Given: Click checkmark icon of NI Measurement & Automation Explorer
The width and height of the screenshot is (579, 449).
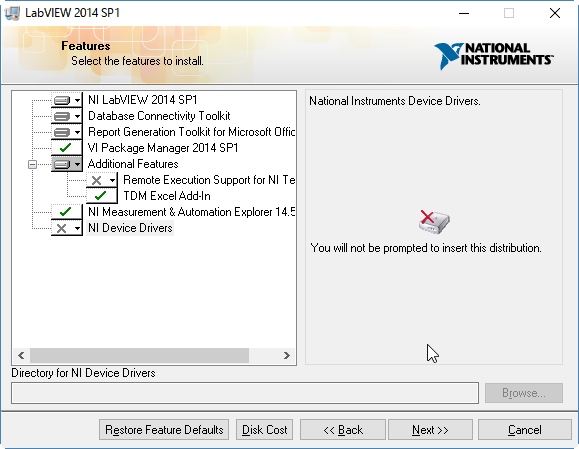Looking at the screenshot, I should click(65, 212).
